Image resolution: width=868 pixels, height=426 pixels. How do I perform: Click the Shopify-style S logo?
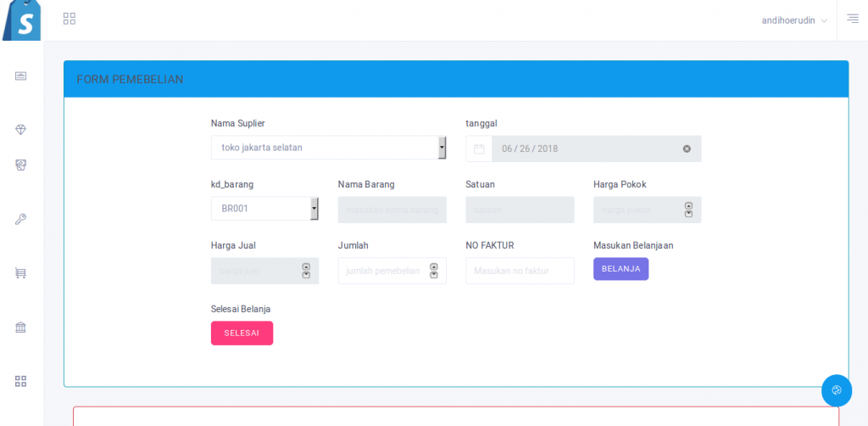point(21,20)
